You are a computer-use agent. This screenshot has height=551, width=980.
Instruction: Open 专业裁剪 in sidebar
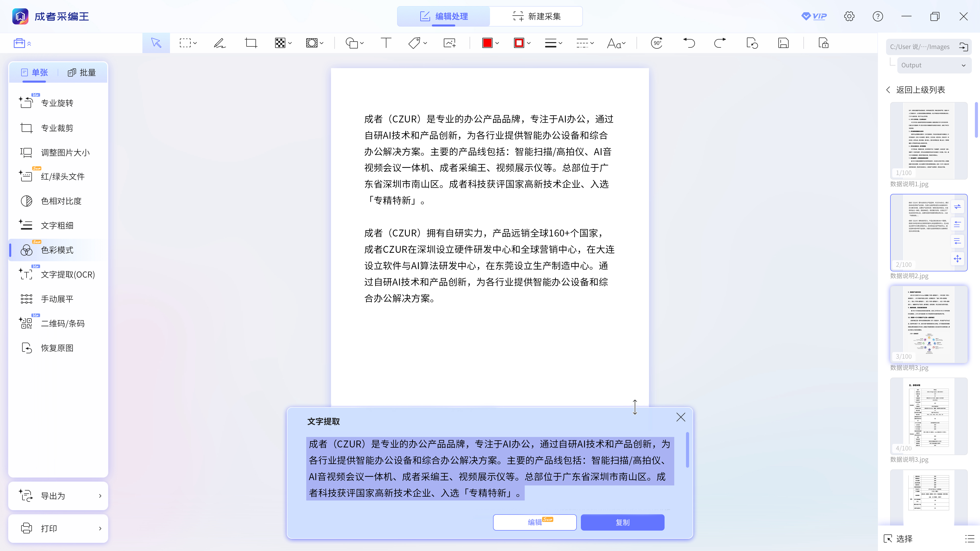[x=58, y=128]
